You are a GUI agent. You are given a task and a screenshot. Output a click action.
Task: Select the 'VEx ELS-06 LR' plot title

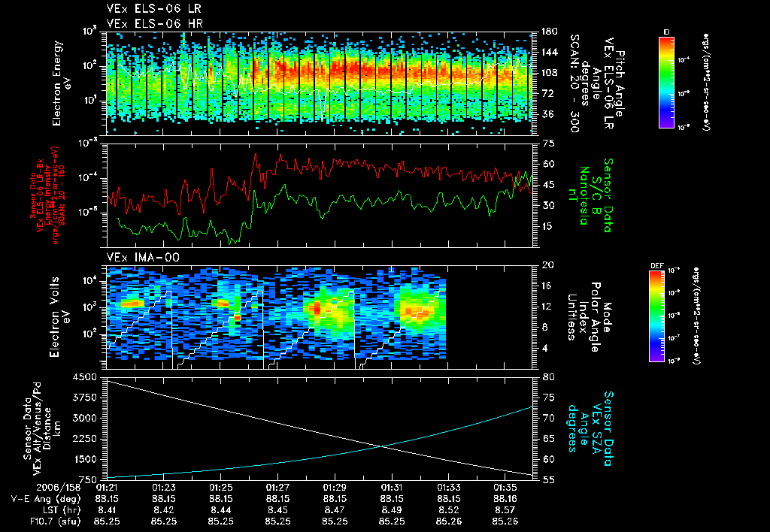pos(153,9)
